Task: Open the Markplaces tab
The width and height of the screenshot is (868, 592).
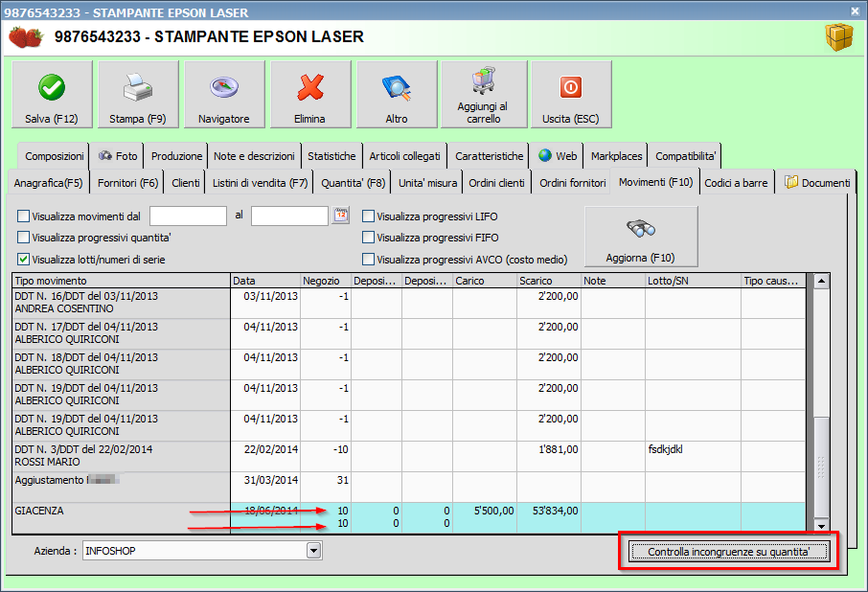Action: click(616, 156)
